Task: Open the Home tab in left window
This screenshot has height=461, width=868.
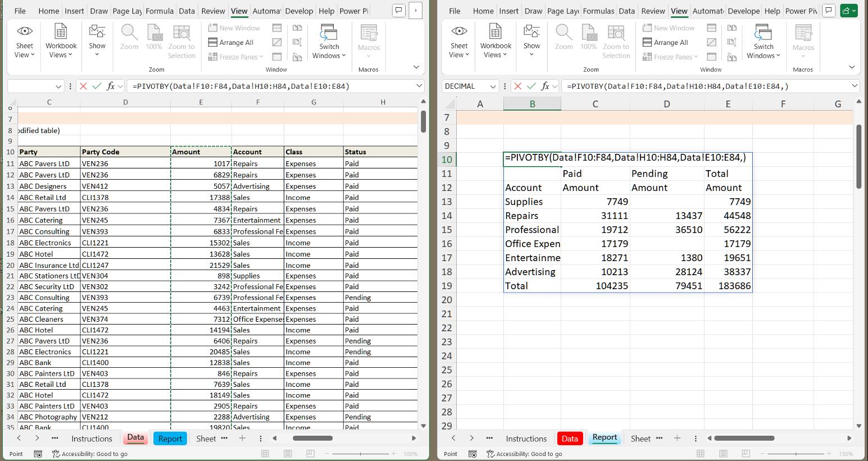Action: [49, 11]
